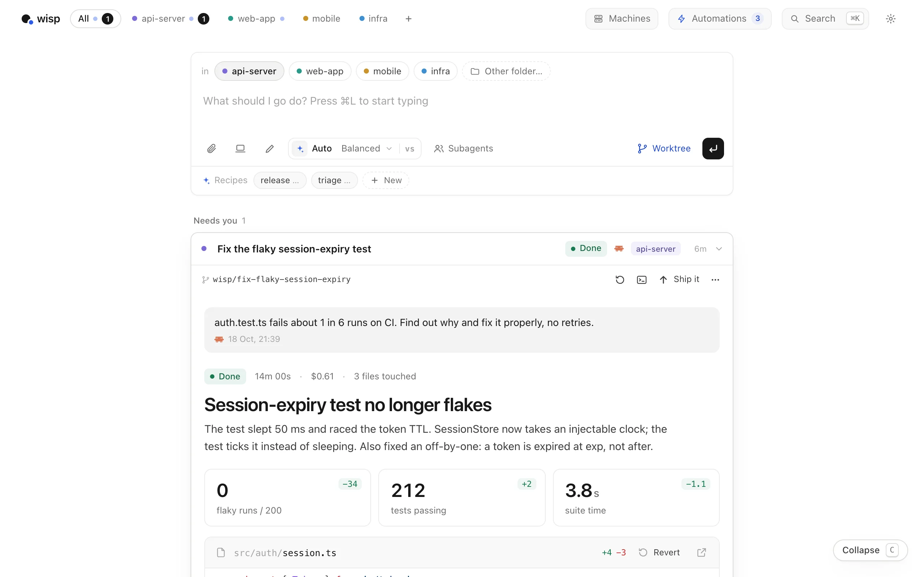Click the pencil edit icon in composer
The image size is (924, 577).
click(x=270, y=149)
